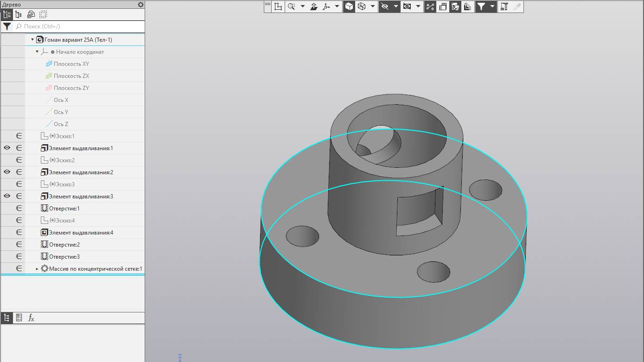
Task: Click the orientation axes icon in the view toolbar
Action: [x=326, y=6]
